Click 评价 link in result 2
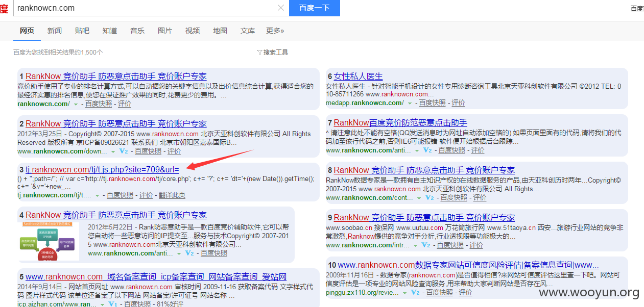The image size is (644, 307). 174,151
